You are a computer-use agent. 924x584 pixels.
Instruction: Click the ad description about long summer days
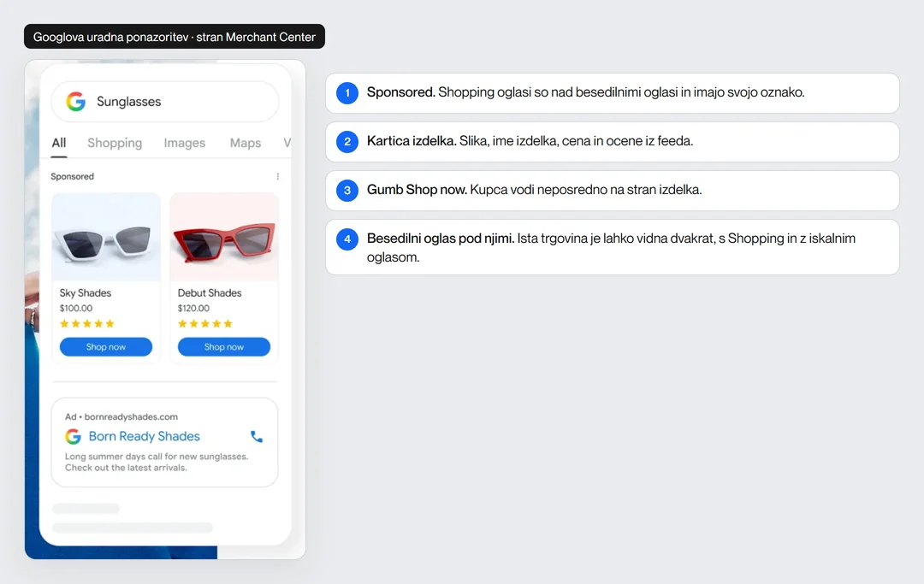coord(157,462)
